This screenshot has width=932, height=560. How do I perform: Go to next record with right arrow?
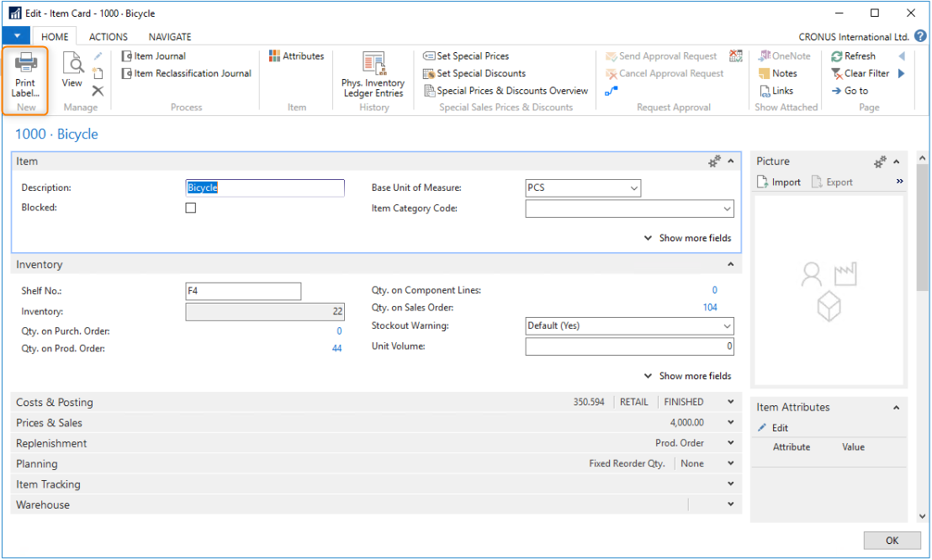(x=902, y=73)
